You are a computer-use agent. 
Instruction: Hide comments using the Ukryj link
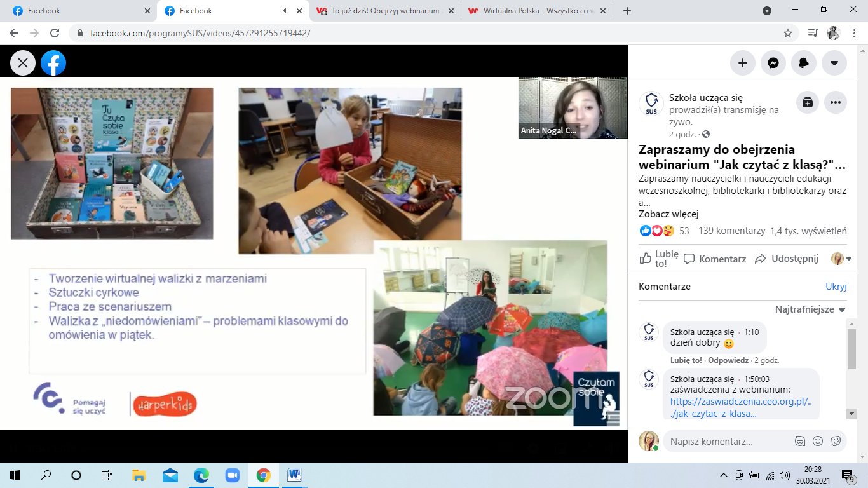pos(836,287)
